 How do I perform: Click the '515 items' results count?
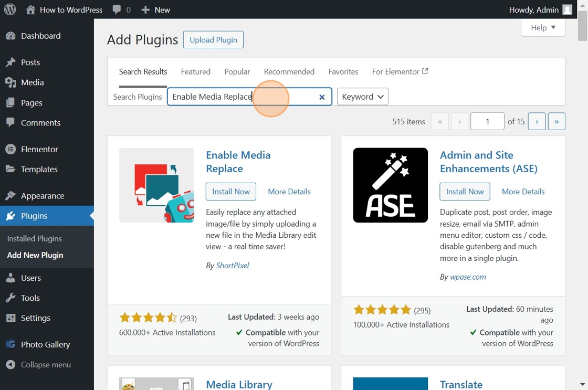point(409,121)
